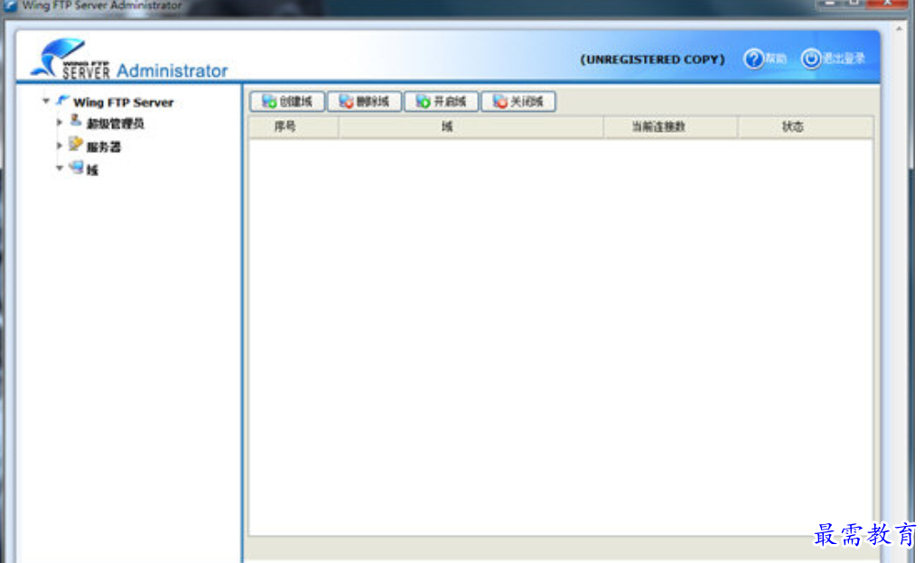Select Wing FTP Server in the tree
Image resolution: width=924 pixels, height=563 pixels.
pyautogui.click(x=123, y=102)
